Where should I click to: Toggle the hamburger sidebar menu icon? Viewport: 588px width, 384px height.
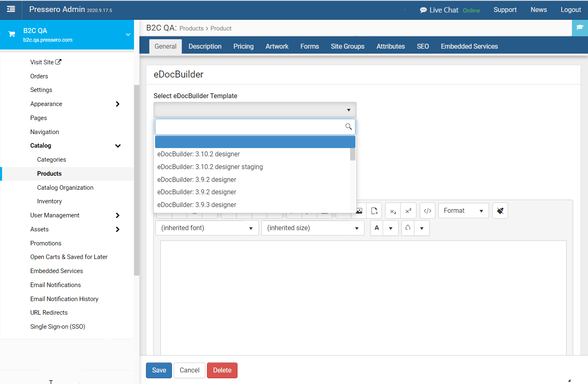coord(11,9)
